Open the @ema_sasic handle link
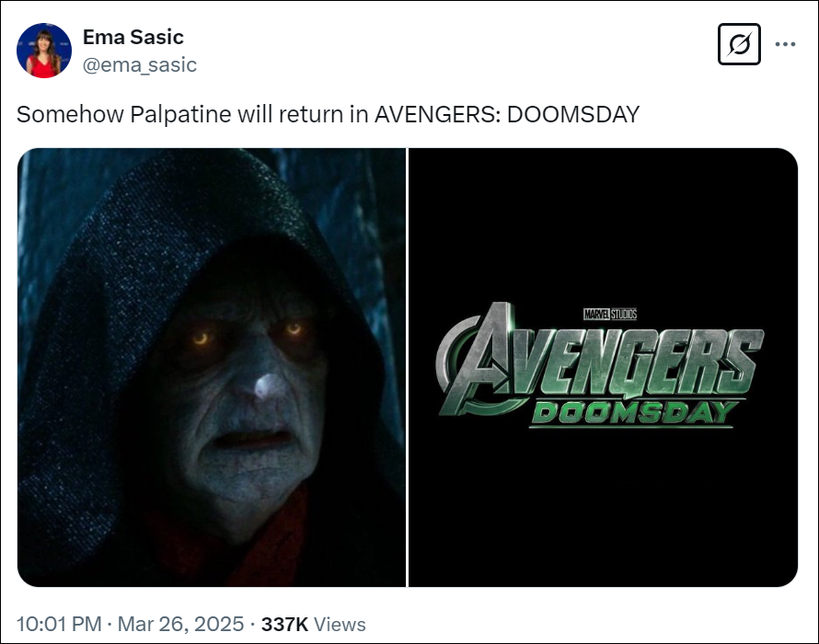This screenshot has width=819, height=644. 140,64
